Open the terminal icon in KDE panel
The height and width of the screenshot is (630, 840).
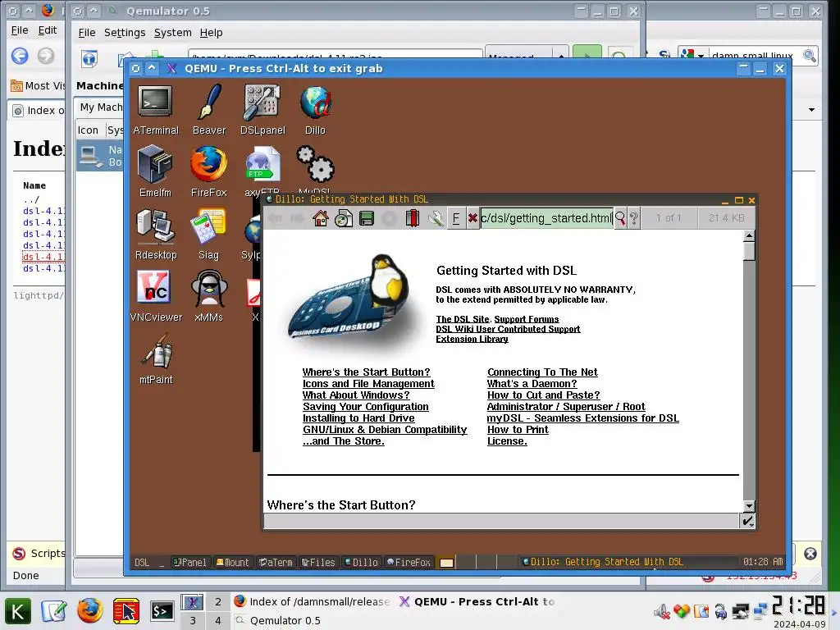point(162,611)
